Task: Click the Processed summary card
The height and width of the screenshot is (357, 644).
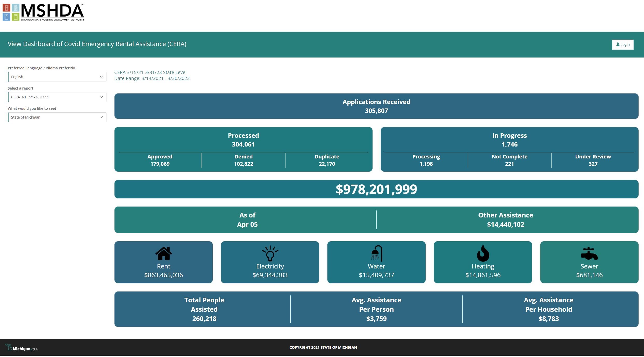Action: [243, 140]
